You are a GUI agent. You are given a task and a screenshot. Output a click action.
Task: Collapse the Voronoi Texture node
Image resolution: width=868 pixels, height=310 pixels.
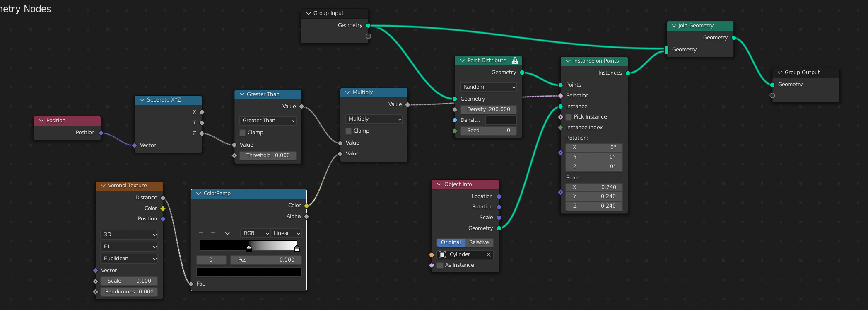[103, 186]
